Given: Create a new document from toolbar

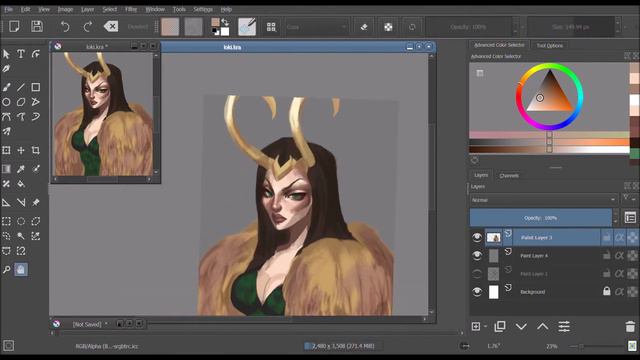Looking at the screenshot, I should point(14,27).
